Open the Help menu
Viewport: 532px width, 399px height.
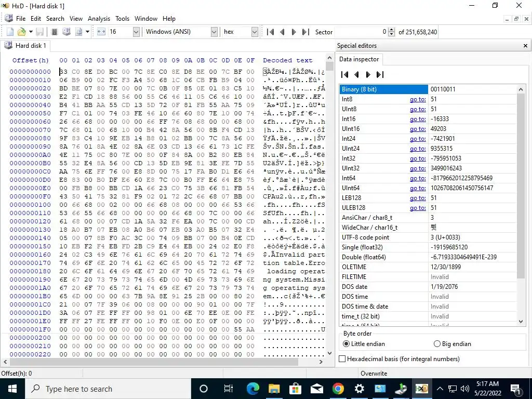click(x=169, y=19)
